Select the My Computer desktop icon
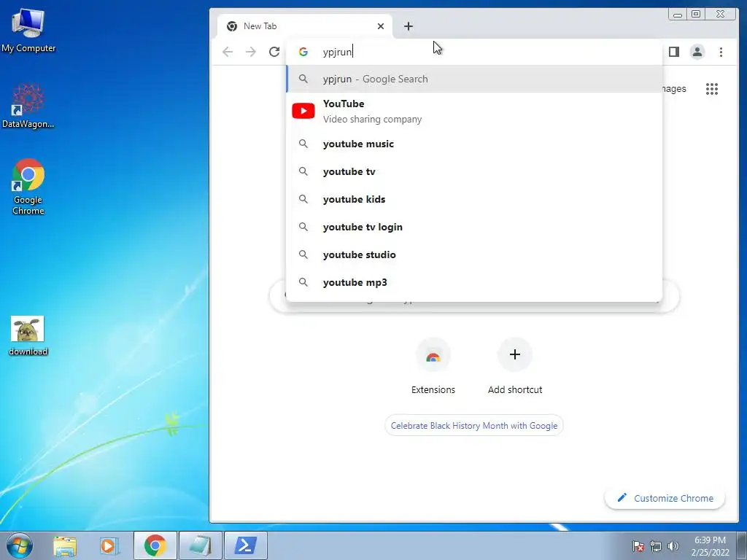The image size is (747, 560). click(x=28, y=31)
